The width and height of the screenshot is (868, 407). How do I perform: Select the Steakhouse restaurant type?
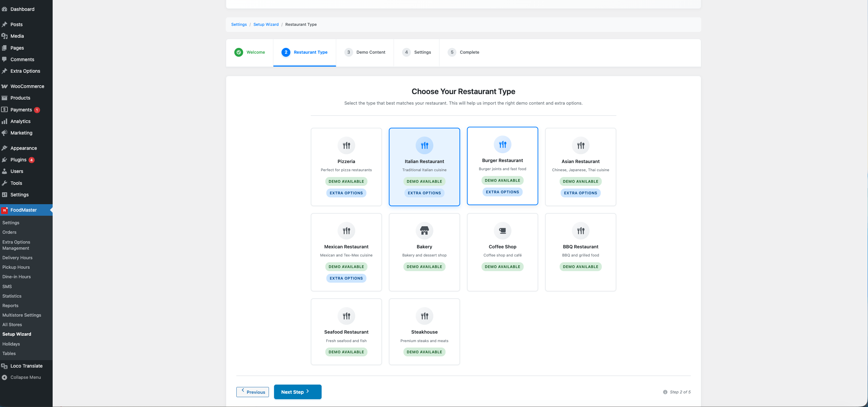tap(424, 331)
